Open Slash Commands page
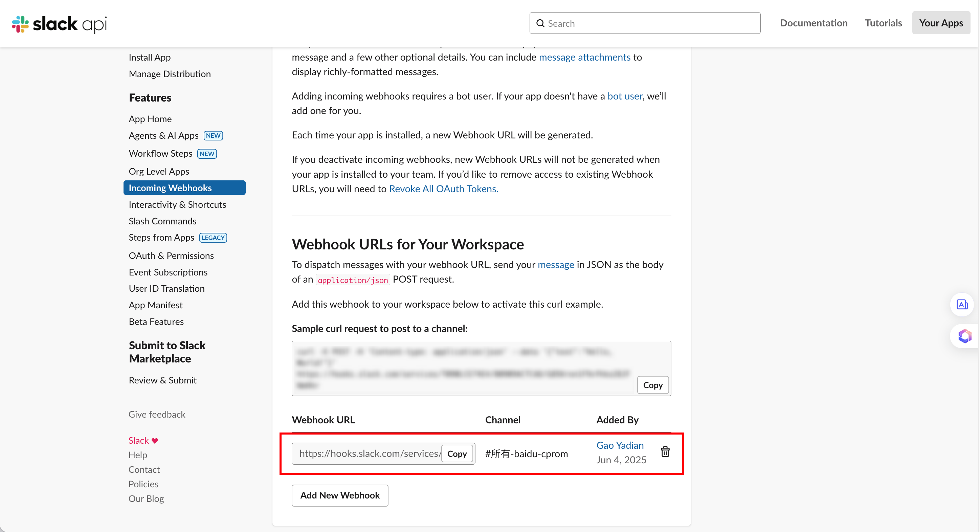This screenshot has height=532, width=980. pyautogui.click(x=162, y=221)
